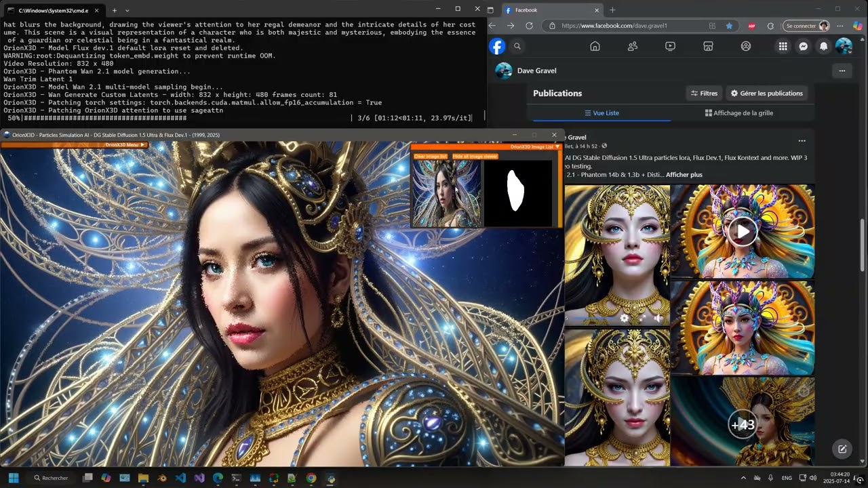This screenshot has height=488, width=868.
Task: Collapse OrionX3D Image List panel
Action: point(557,146)
